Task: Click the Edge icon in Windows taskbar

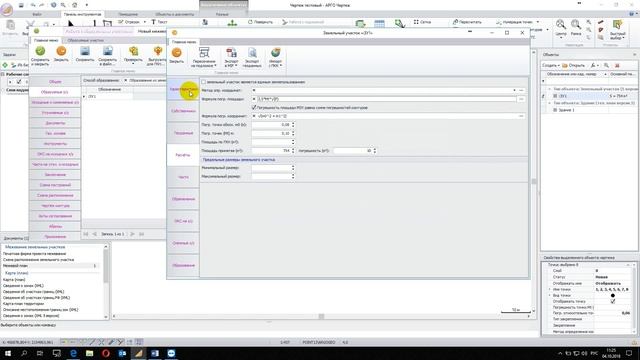Action: pos(73,353)
